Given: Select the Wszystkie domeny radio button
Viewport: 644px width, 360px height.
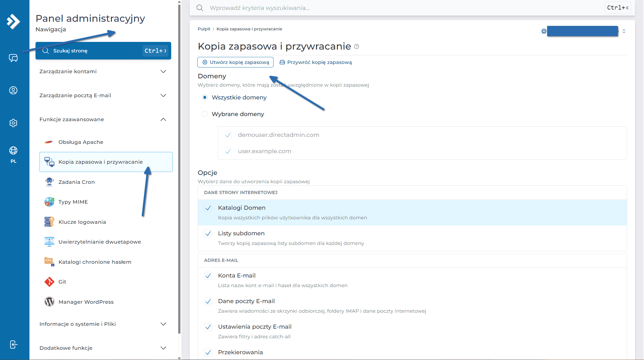Looking at the screenshot, I should [205, 98].
